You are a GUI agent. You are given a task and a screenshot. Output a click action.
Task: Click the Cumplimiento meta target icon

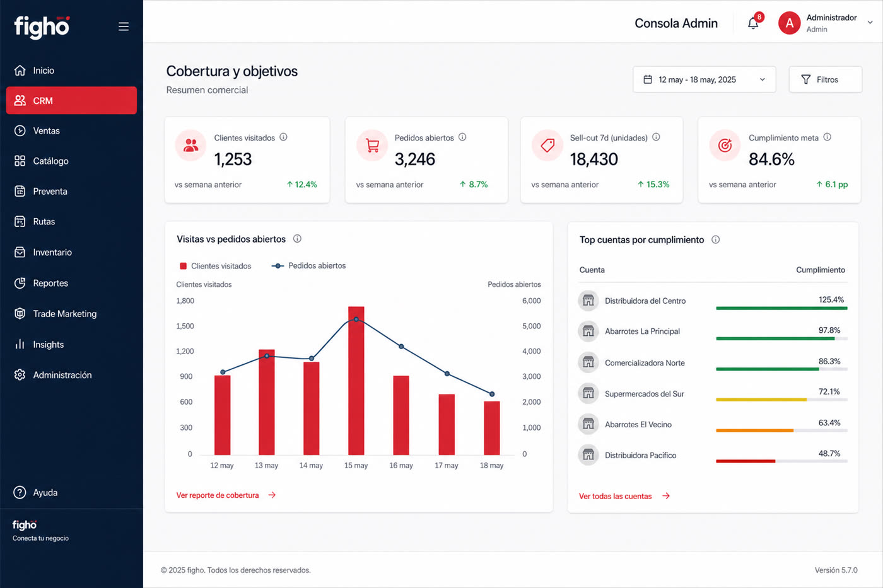(725, 146)
